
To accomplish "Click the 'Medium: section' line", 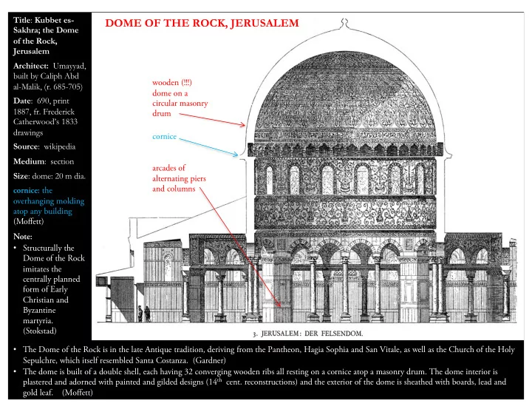I will [x=44, y=162].
